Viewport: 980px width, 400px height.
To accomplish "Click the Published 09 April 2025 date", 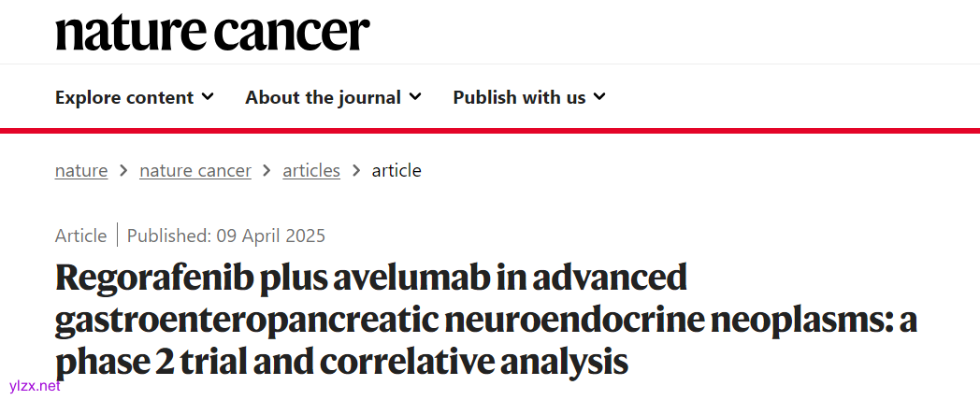I will point(226,236).
